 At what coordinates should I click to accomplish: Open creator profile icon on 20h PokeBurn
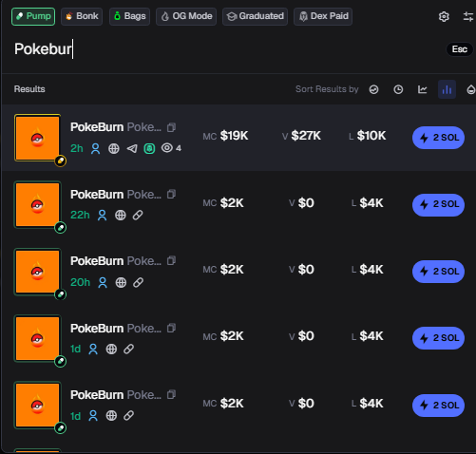coord(103,282)
